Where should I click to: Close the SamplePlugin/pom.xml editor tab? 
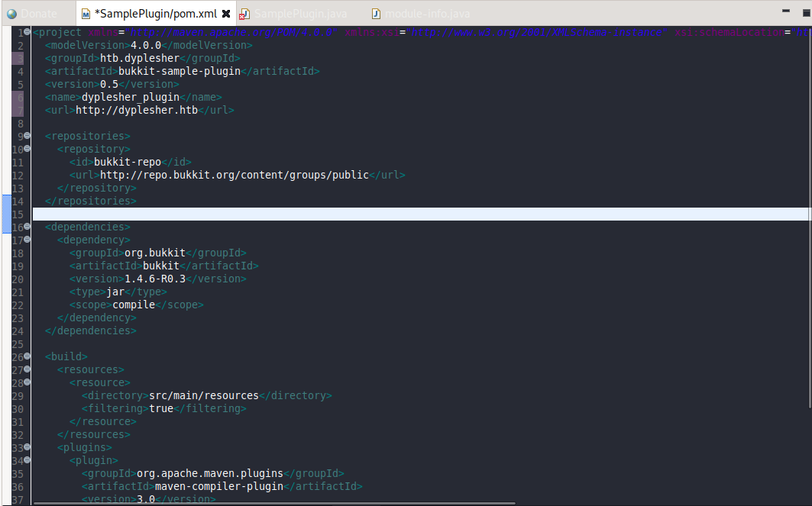pos(226,14)
